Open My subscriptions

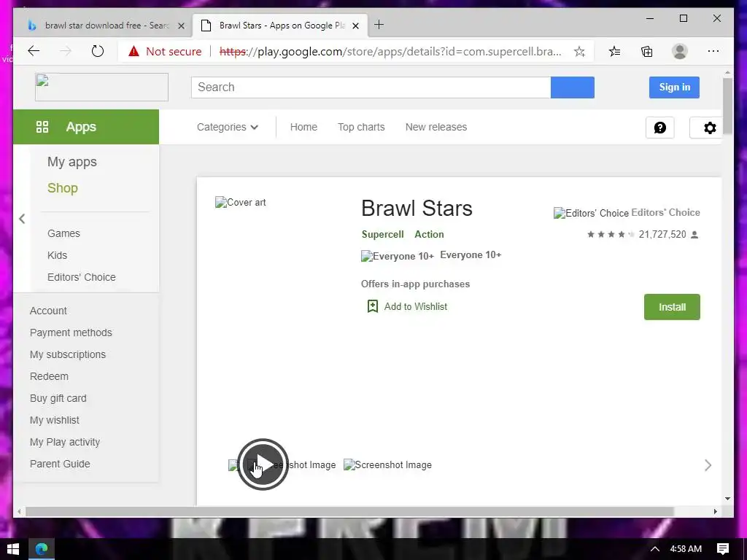click(x=68, y=354)
